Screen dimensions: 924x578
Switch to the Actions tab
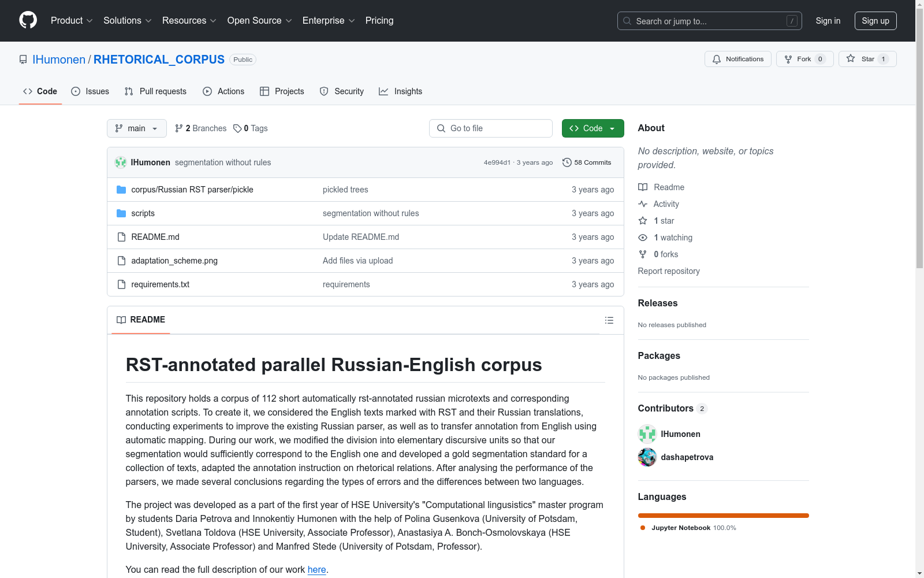pyautogui.click(x=223, y=91)
